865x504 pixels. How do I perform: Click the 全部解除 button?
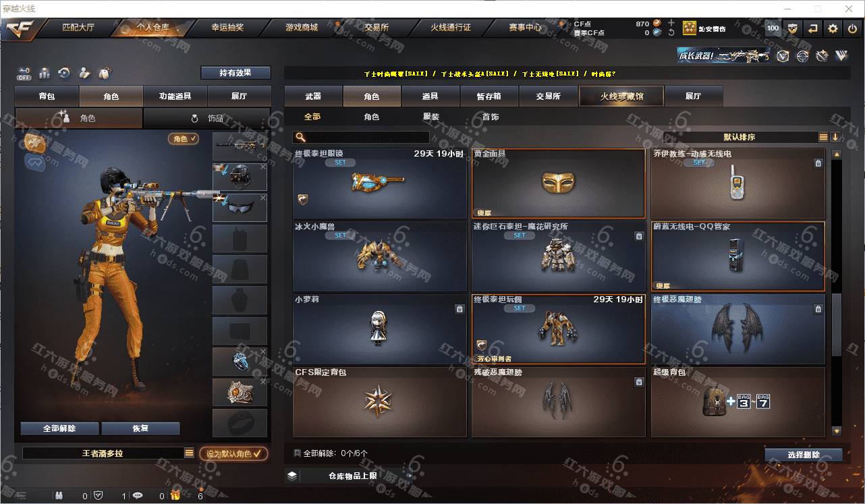tap(59, 428)
